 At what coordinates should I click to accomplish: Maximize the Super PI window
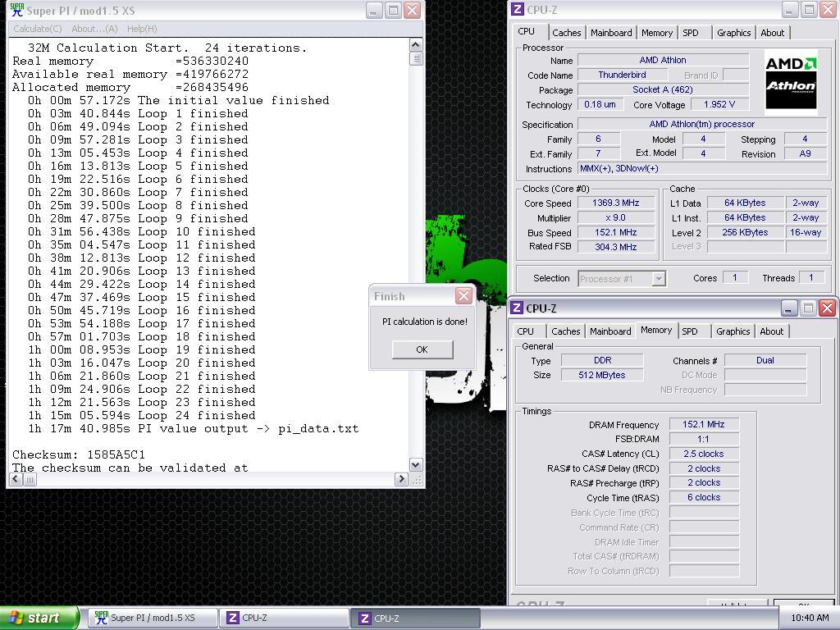[393, 10]
